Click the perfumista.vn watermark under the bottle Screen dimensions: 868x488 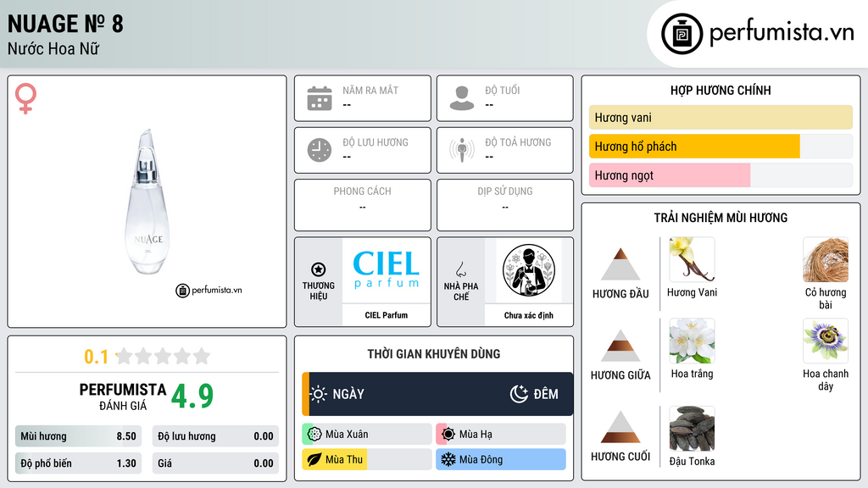tap(209, 290)
